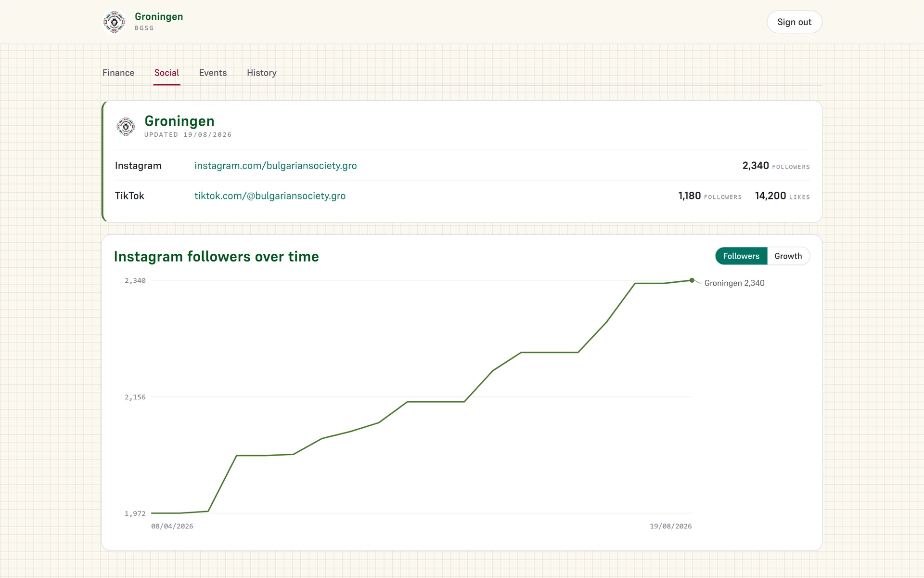
Task: Click the 'UPDATED 19/08/2026' text
Action: click(188, 135)
